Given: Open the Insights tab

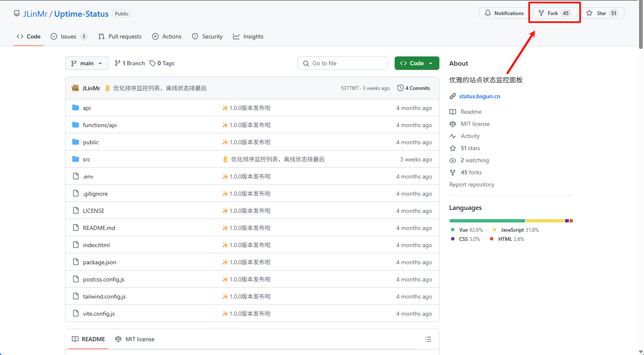Looking at the screenshot, I should point(248,36).
